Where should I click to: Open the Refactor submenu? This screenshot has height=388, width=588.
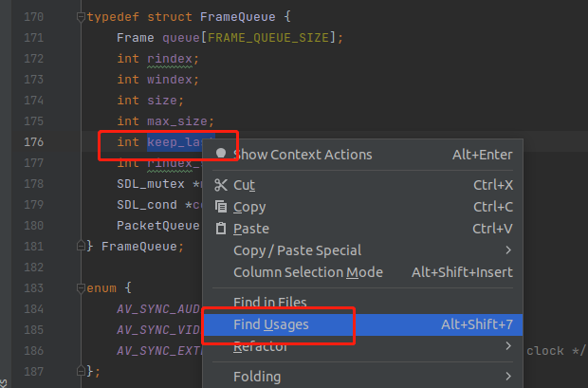259,347
